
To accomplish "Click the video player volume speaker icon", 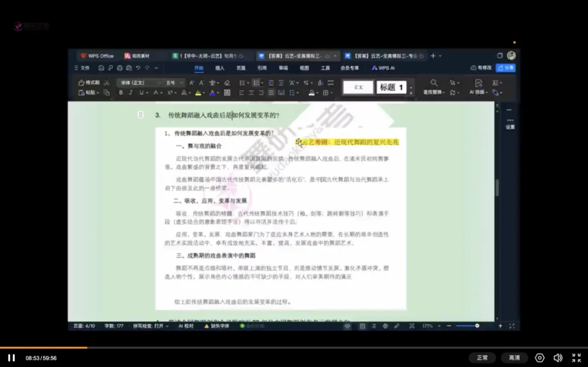I will pyautogui.click(x=558, y=358).
